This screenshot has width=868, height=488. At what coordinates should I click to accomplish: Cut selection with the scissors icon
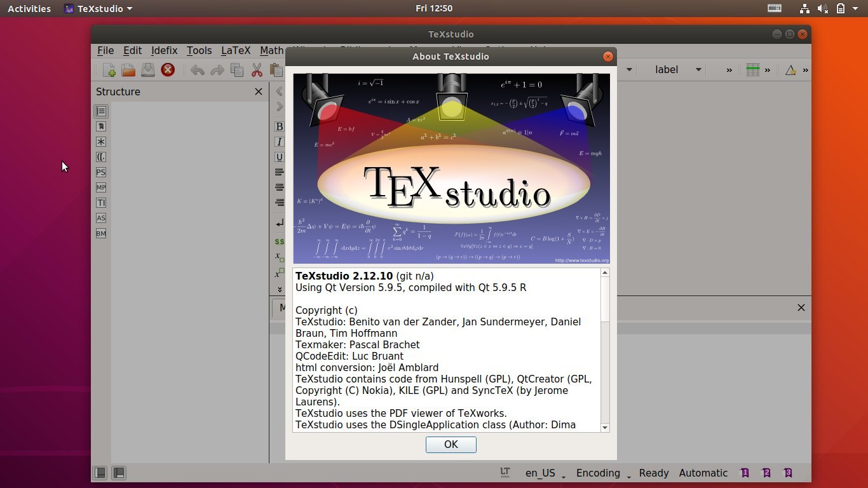coord(257,70)
